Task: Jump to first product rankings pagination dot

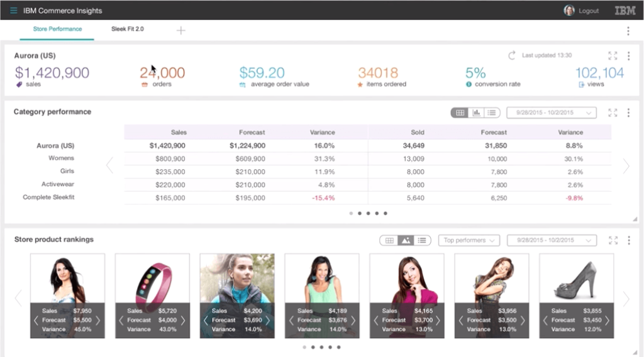Action: [x=304, y=347]
